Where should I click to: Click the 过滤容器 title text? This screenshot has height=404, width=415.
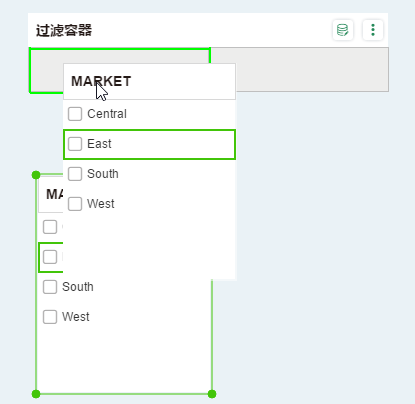tap(64, 30)
